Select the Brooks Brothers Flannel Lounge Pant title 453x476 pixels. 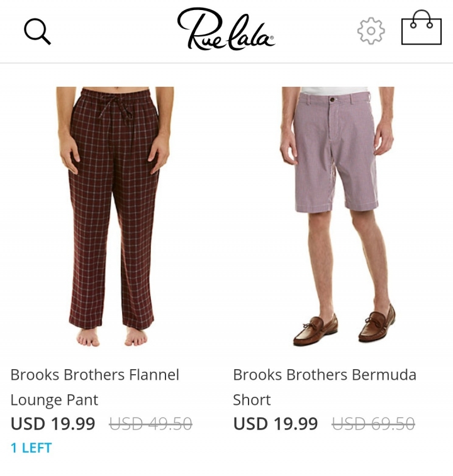tap(95, 387)
